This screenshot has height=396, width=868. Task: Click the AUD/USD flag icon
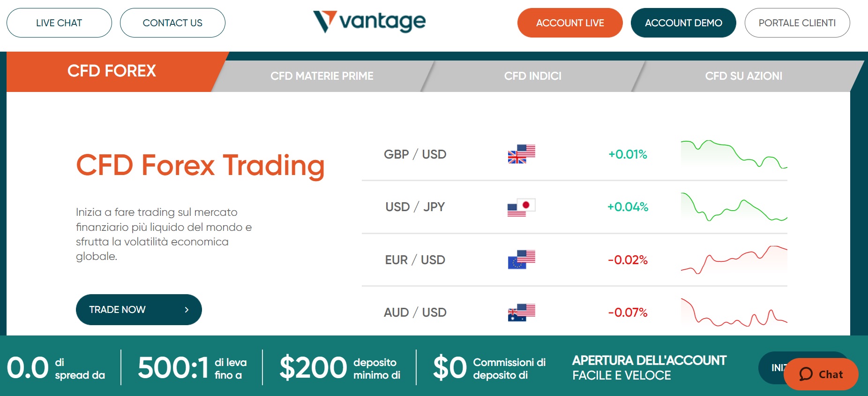(522, 312)
